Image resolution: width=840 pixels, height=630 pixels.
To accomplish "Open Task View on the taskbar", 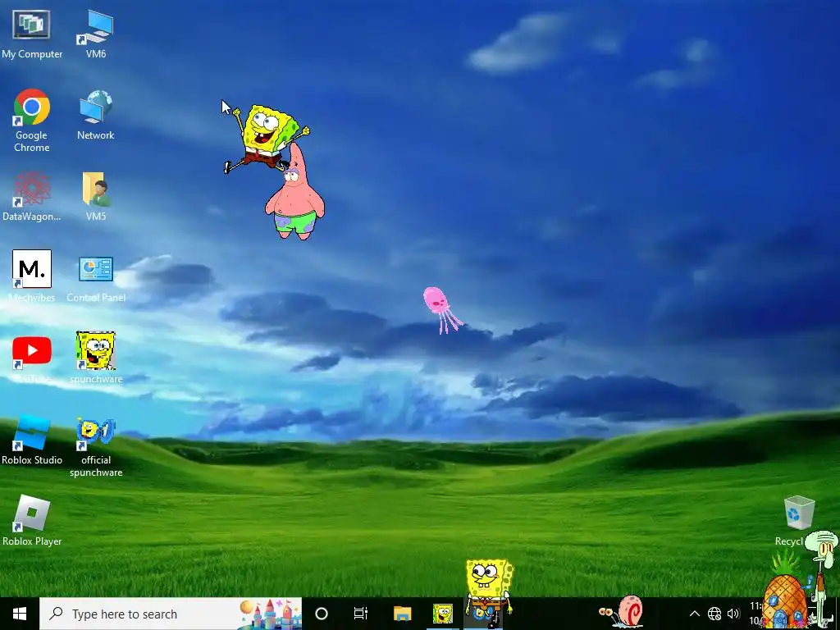I will pyautogui.click(x=361, y=614).
